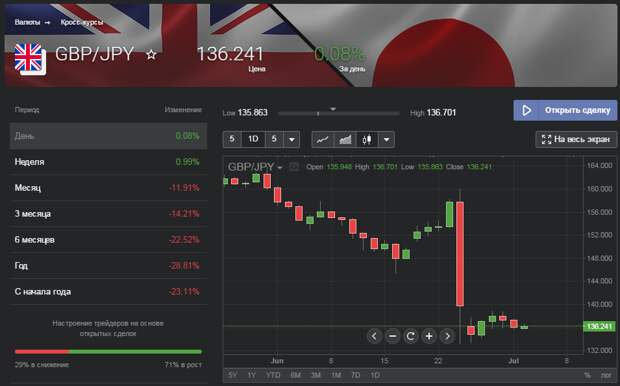Expand the GBP/JPY symbol legend dropdown
Viewport: 620px width, 386px height.
click(280, 168)
